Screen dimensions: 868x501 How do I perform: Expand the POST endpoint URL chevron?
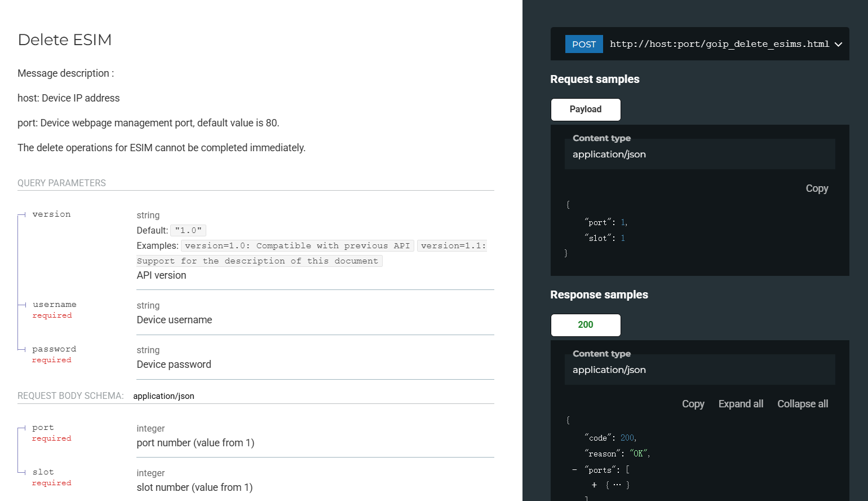click(838, 45)
